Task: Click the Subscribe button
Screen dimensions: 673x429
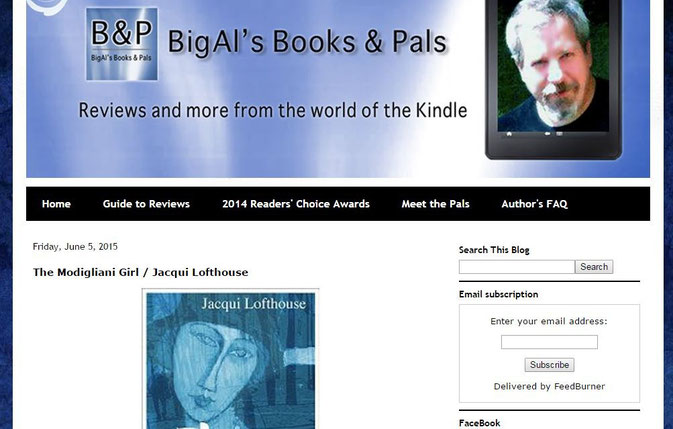Action: [x=549, y=365]
